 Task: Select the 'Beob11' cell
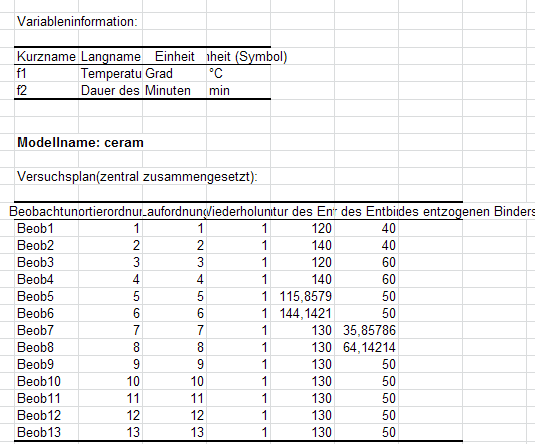46,399
